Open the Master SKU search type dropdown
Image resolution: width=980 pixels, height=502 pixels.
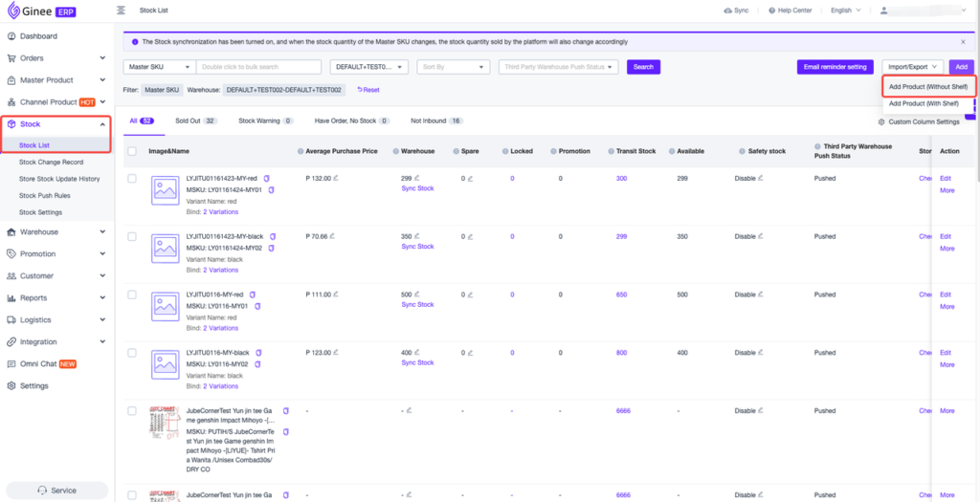(x=159, y=67)
